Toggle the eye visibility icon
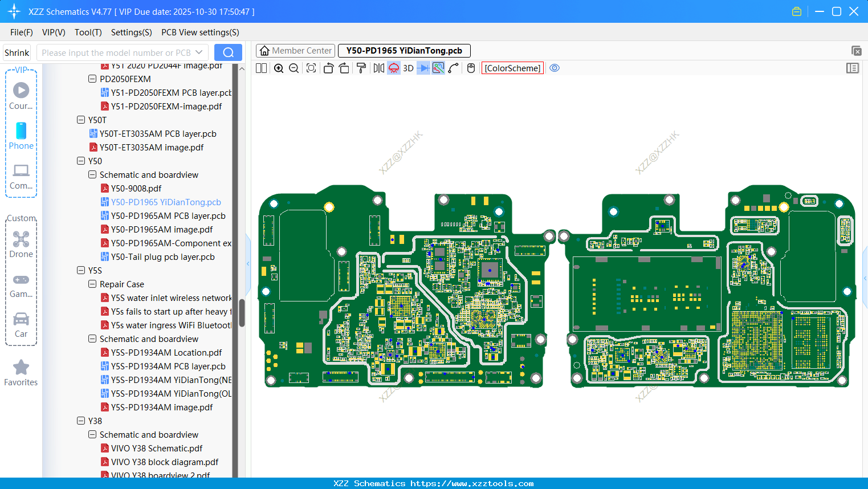The height and width of the screenshot is (489, 868). (555, 68)
